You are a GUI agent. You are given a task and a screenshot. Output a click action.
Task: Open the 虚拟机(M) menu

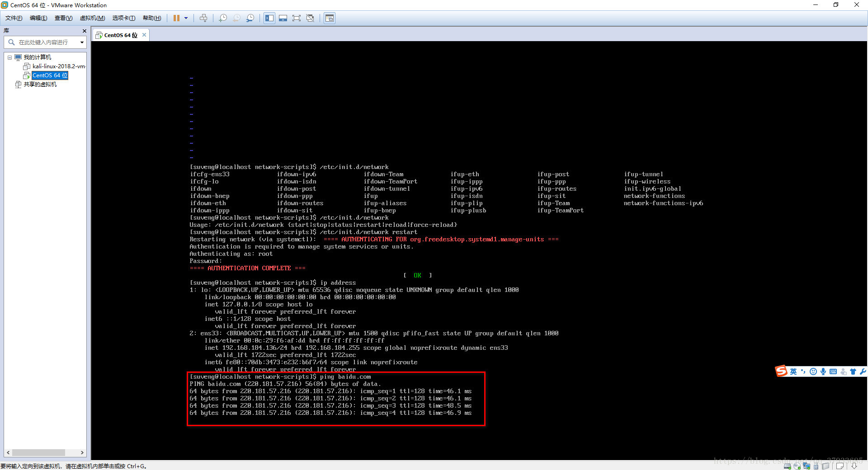pos(92,18)
